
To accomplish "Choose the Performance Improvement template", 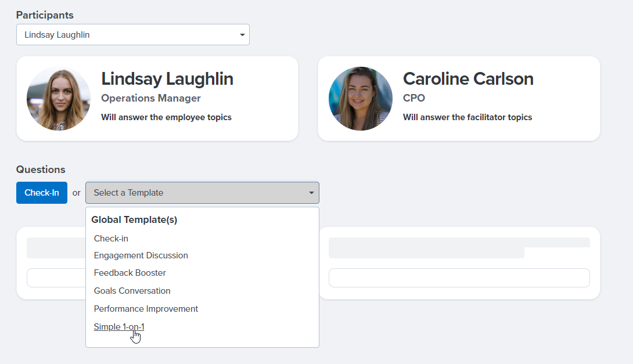I will (x=146, y=309).
